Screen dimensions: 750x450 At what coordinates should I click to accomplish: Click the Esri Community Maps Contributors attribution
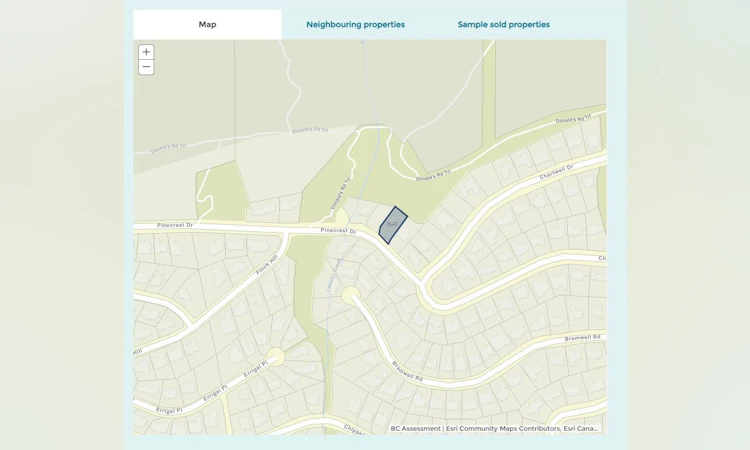[x=503, y=428]
